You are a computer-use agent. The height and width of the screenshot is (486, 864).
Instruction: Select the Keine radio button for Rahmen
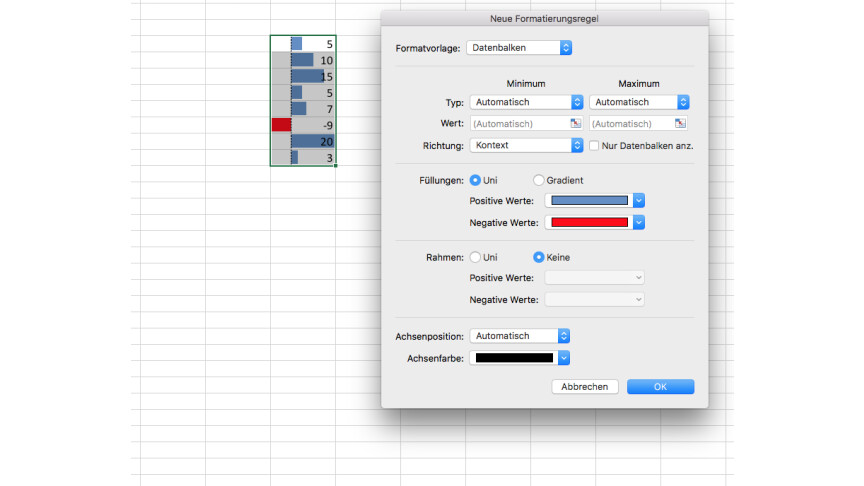(539, 257)
